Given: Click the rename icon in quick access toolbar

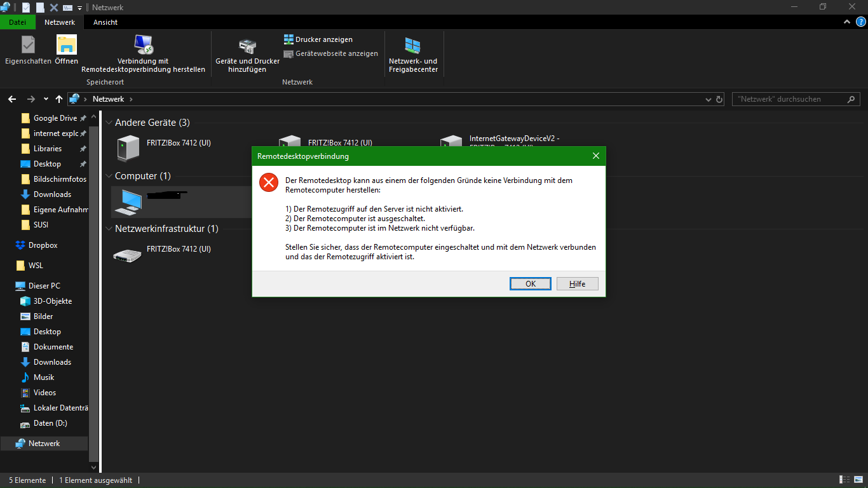Looking at the screenshot, I should pyautogui.click(x=68, y=8).
